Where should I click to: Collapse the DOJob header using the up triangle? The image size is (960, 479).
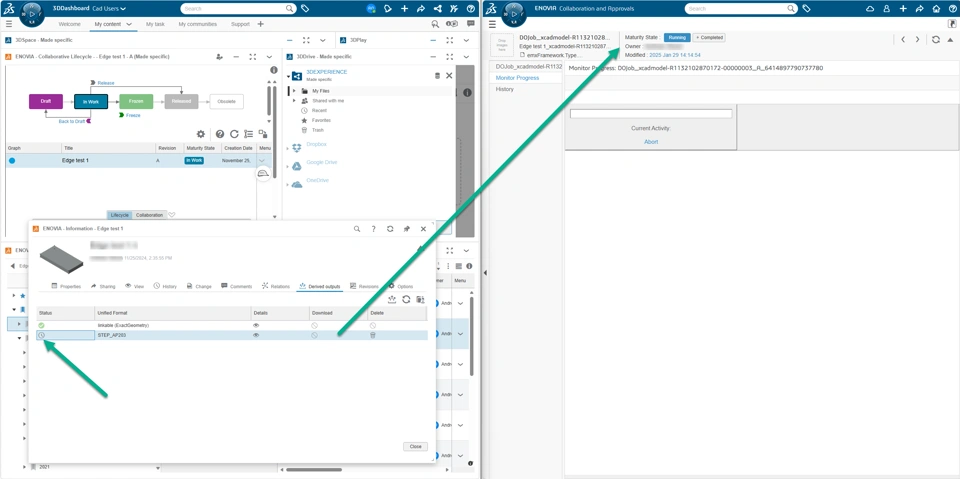pos(950,39)
